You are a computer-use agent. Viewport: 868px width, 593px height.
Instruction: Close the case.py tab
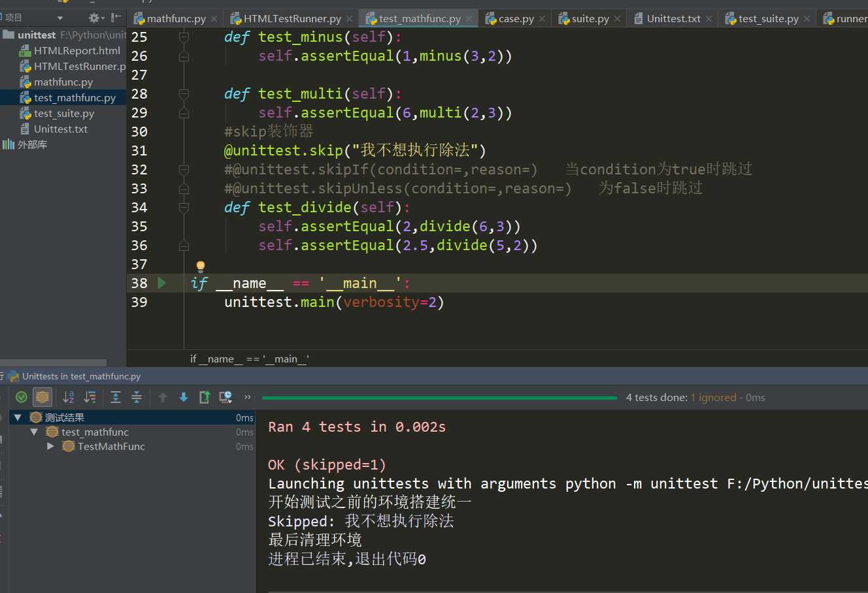point(542,19)
